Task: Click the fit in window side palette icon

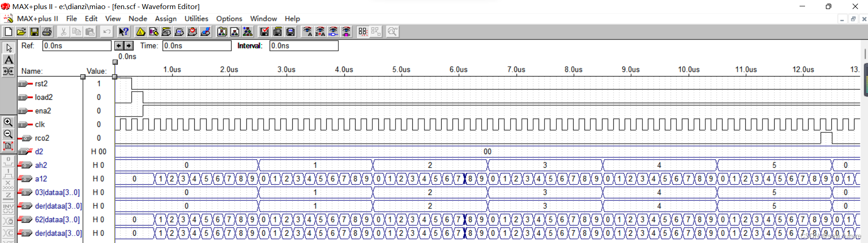Action: pos(8,146)
